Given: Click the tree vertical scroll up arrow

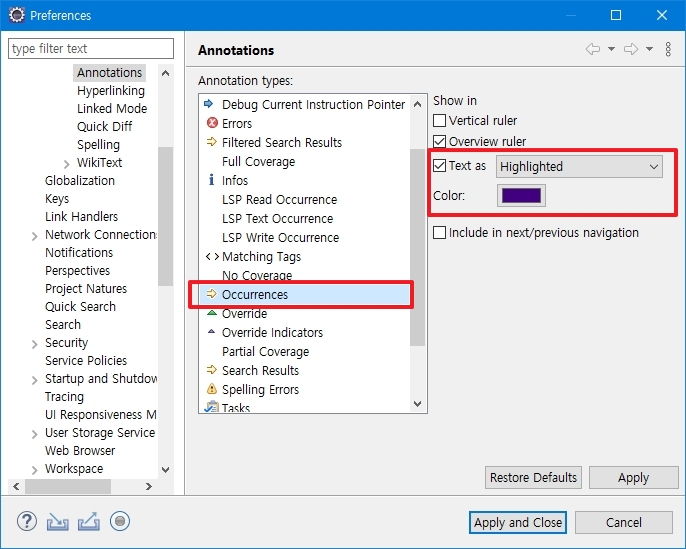Looking at the screenshot, I should [x=165, y=73].
